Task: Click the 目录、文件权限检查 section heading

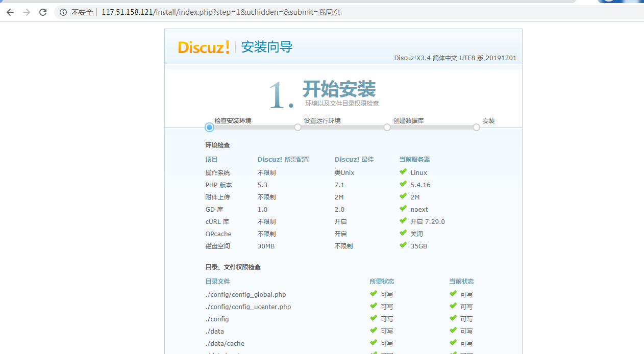Action: [233, 267]
